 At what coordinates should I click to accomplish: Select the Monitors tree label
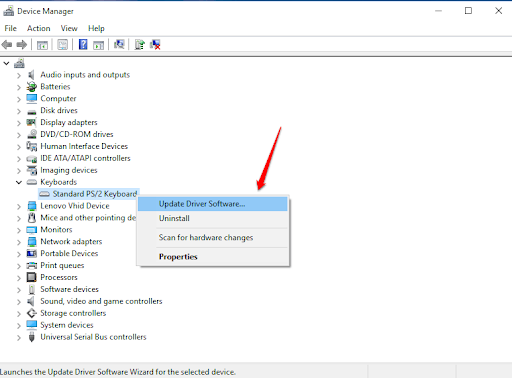(56, 230)
